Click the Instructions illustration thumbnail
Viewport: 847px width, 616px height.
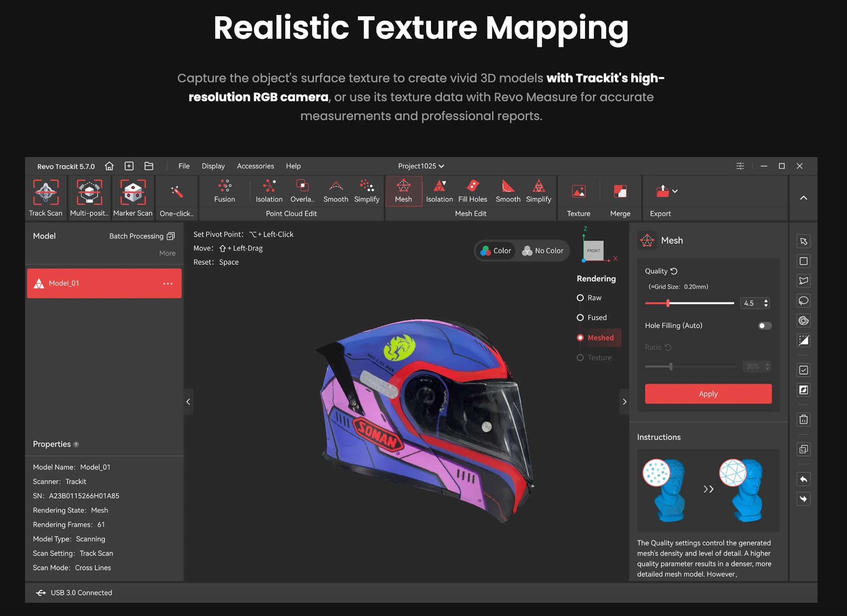708,490
